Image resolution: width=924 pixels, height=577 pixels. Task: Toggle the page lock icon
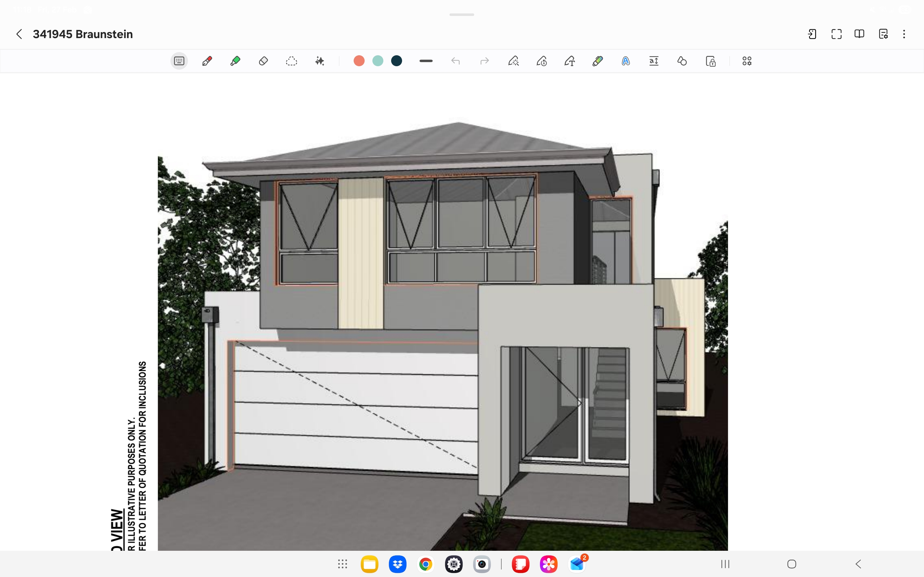(710, 61)
